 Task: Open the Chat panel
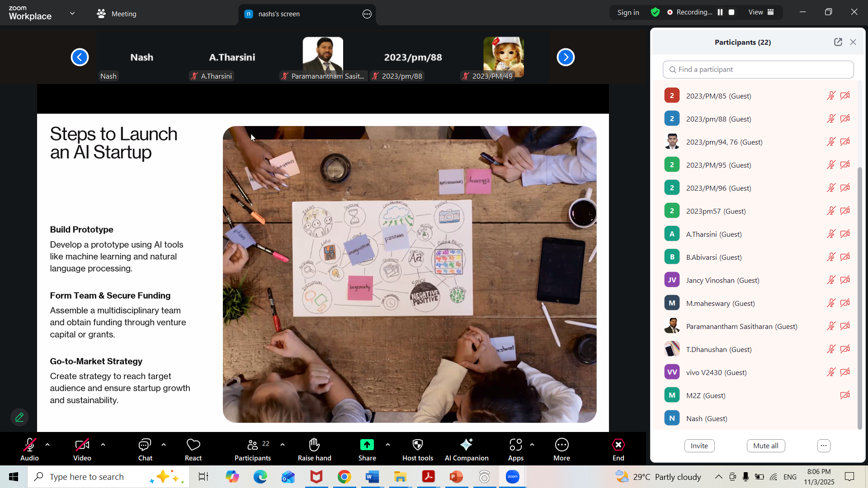[x=145, y=449]
